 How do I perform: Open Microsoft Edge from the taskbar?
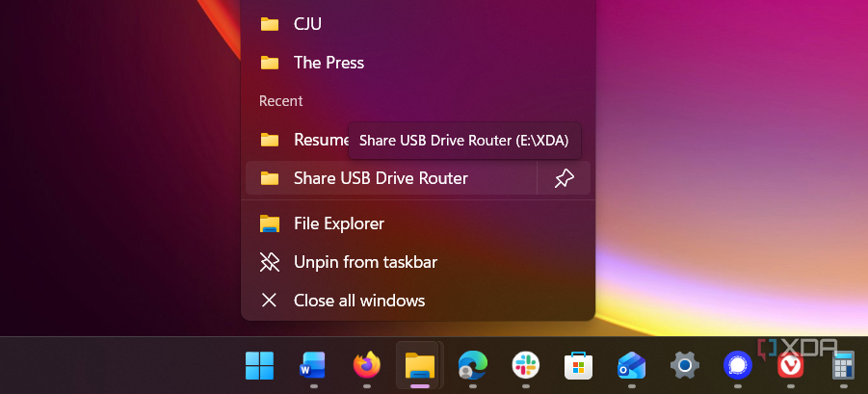(472, 366)
